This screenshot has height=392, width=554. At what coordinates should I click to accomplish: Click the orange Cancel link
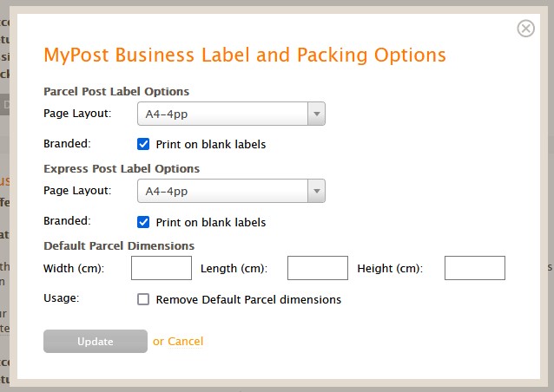point(186,341)
